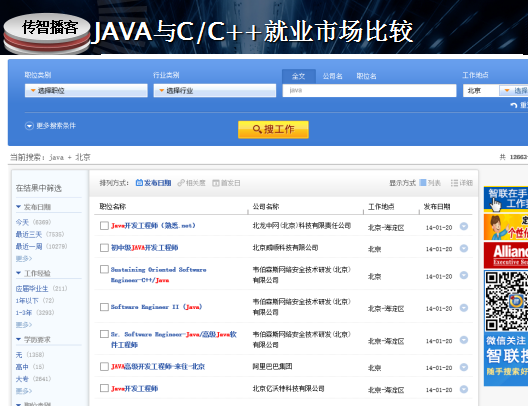Filter by 高中 education requirement
Viewport: 528px width, 406px height.
(x=22, y=367)
